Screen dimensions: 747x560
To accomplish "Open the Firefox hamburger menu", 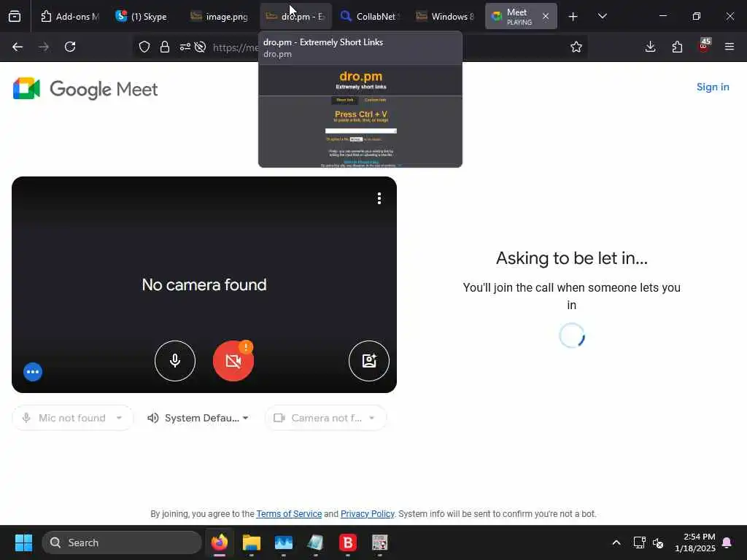I will click(729, 47).
